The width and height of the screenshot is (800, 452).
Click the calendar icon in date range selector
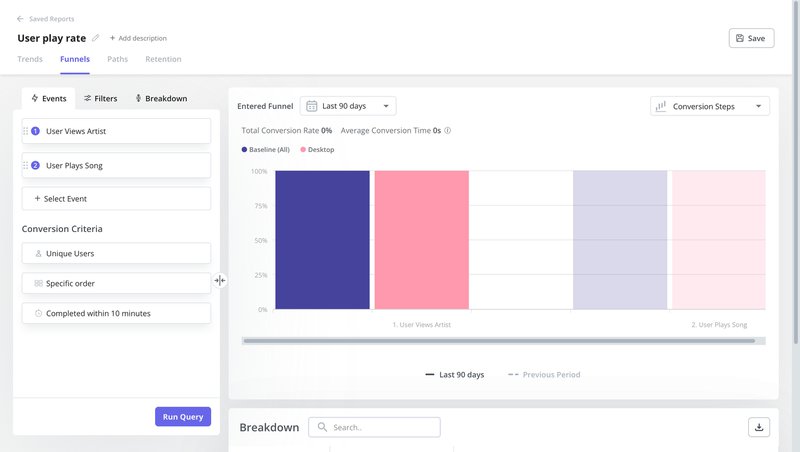pos(312,106)
